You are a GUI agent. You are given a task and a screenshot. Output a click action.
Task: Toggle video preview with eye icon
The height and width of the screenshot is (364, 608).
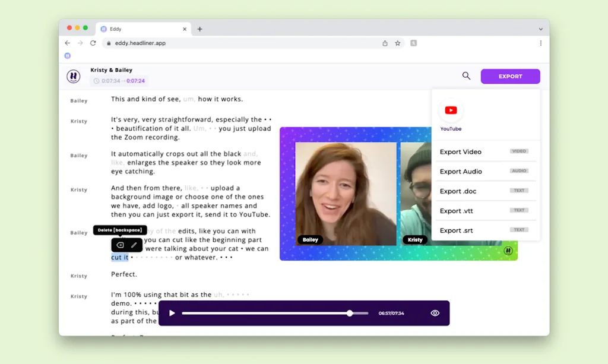coord(435,313)
